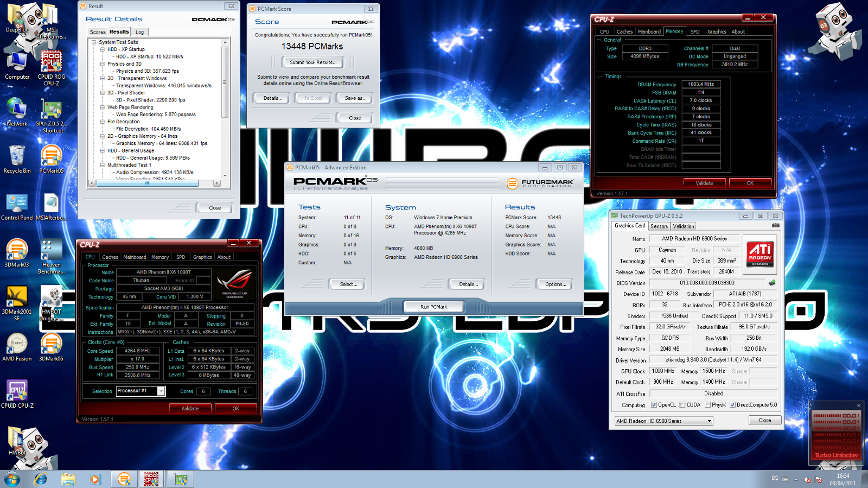Click the Turbo Unlocker gadget
Image resolution: width=868 pixels, height=488 pixels.
[x=836, y=434]
